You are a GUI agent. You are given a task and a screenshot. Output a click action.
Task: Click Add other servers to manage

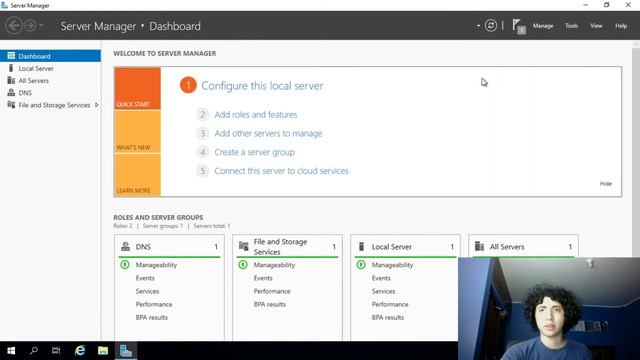268,133
